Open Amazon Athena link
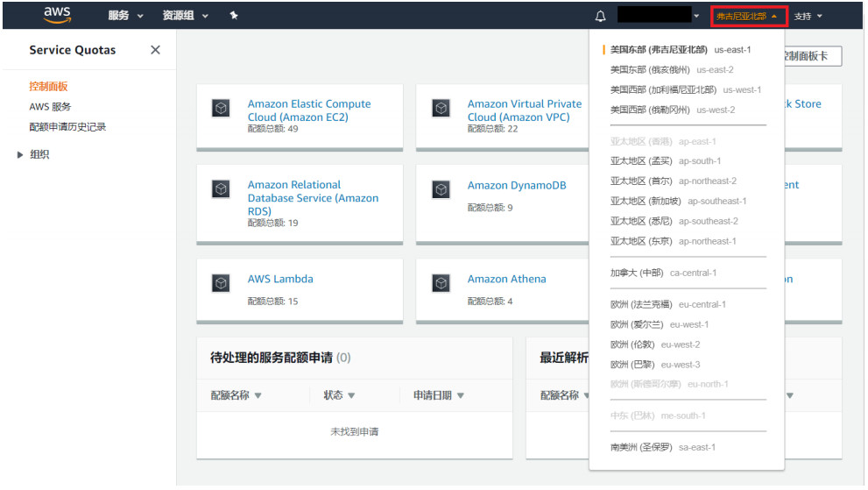The width and height of the screenshot is (868, 490). coord(506,279)
